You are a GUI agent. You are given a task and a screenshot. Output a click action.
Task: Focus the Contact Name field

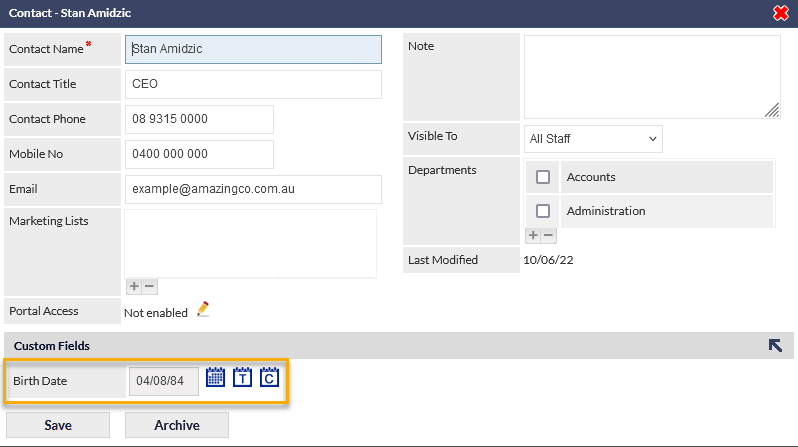point(253,49)
